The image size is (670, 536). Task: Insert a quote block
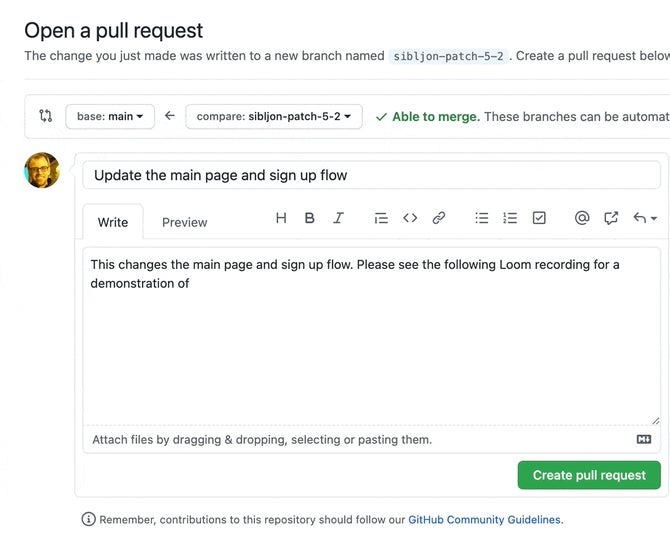point(381,218)
